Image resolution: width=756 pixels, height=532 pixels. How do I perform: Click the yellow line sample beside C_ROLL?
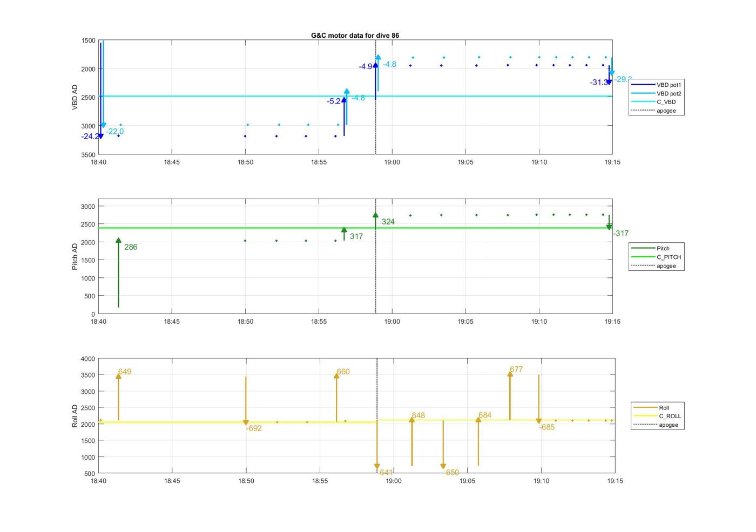(x=645, y=416)
